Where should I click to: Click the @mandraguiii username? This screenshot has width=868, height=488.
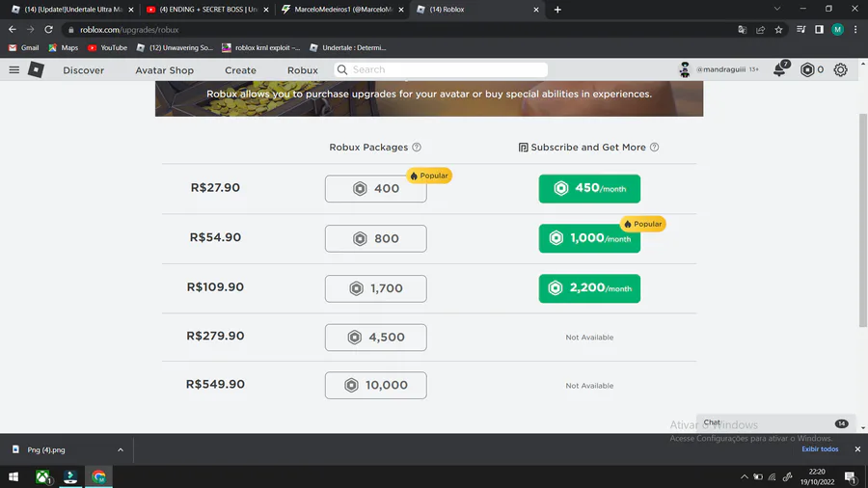[720, 69]
